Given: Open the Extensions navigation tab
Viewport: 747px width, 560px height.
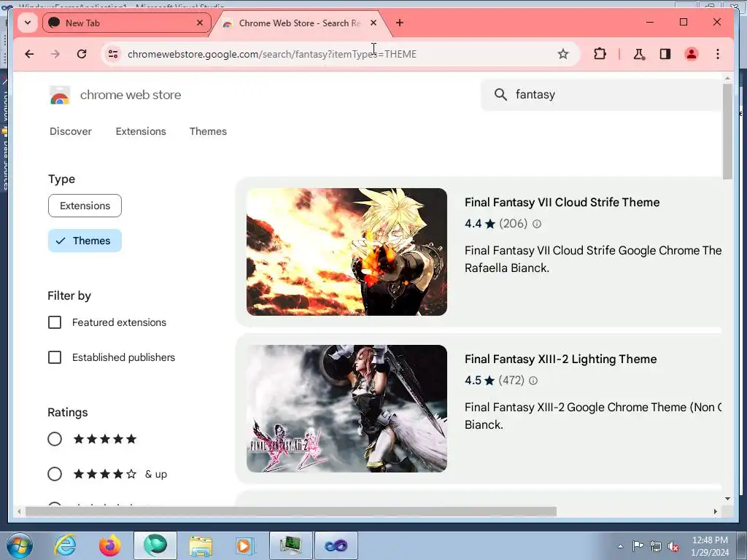Looking at the screenshot, I should pyautogui.click(x=141, y=131).
